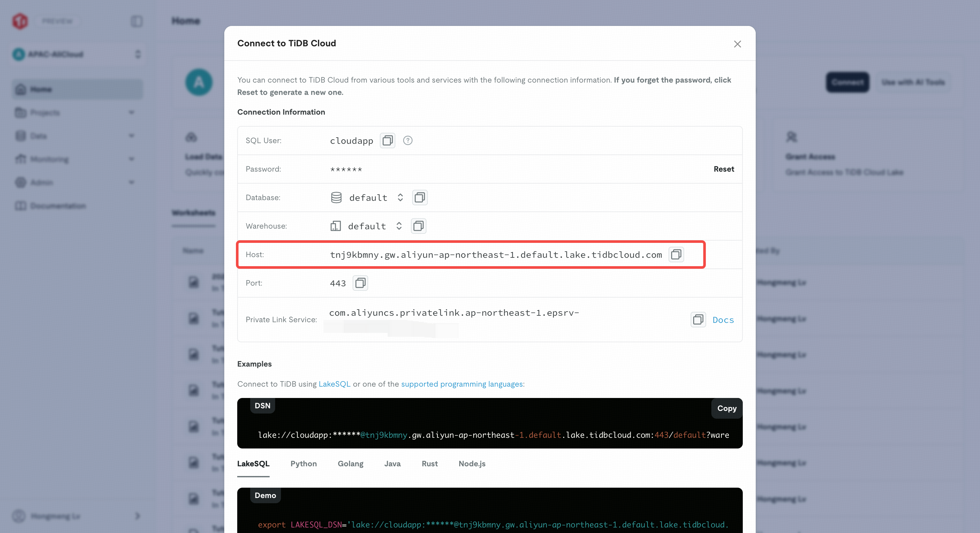This screenshot has height=533, width=980.
Task: Click Use with AI Tools button
Action: click(913, 82)
